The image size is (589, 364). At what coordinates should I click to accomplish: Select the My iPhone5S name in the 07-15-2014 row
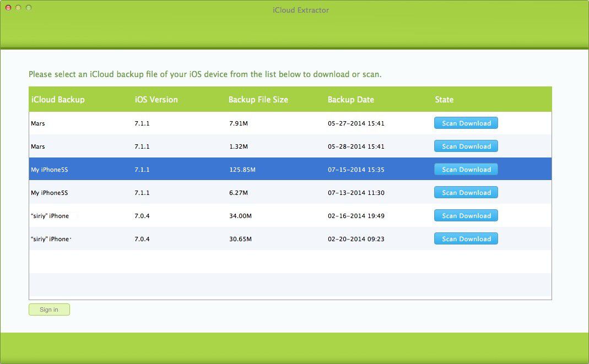49,170
